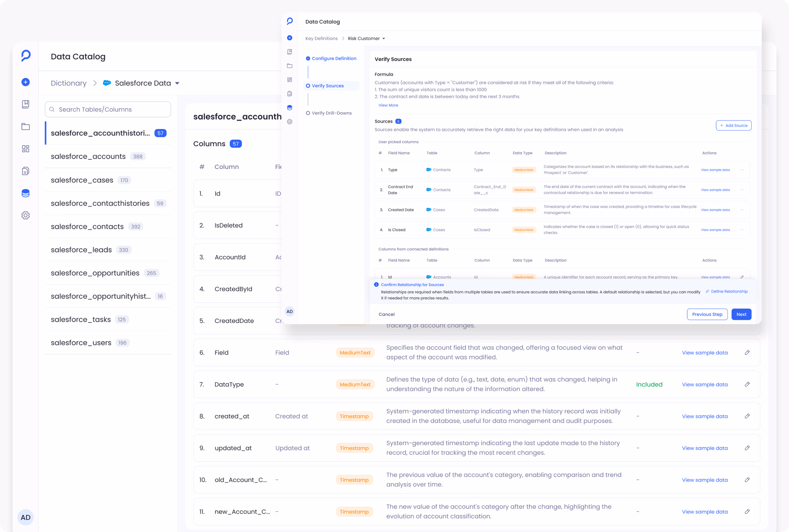Click the app logo in the main left sidebar
The width and height of the screenshot is (789, 532).
(25, 56)
